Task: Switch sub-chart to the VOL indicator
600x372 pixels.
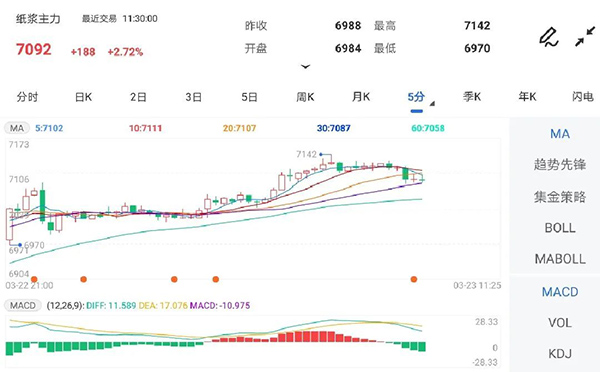Action: click(560, 323)
